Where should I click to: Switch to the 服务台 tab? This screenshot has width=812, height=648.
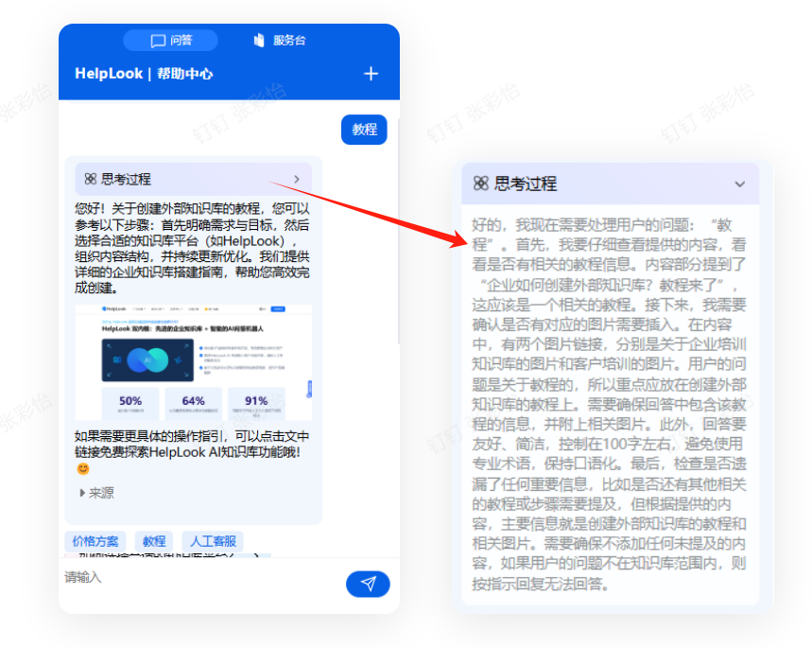pos(280,41)
